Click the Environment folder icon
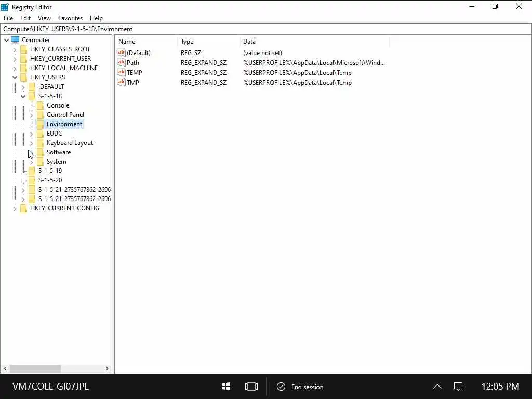Image resolution: width=532 pixels, height=399 pixels. tap(40, 124)
